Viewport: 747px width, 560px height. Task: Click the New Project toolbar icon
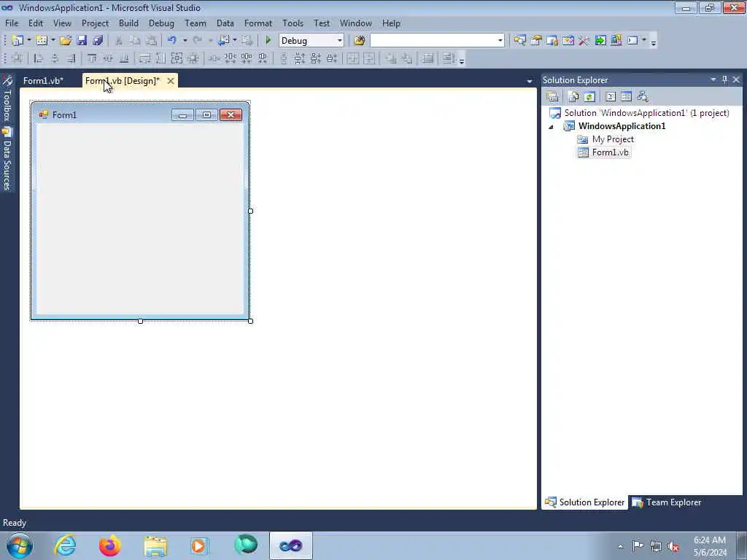pos(18,41)
